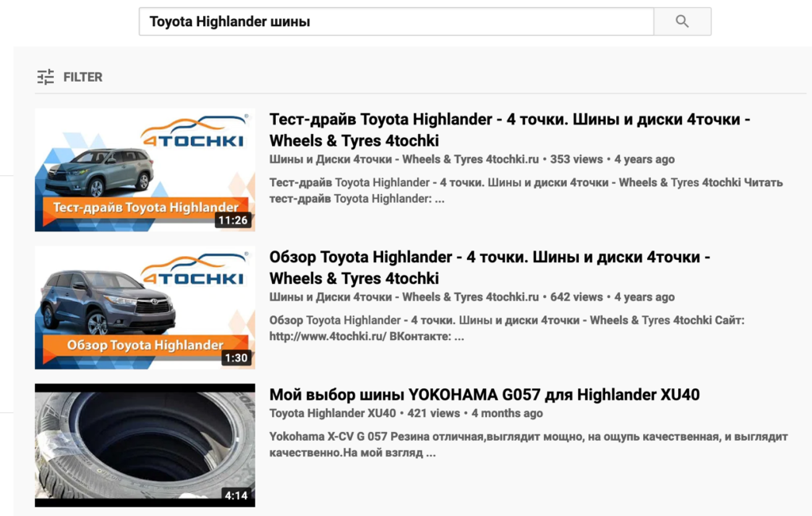Open video title Тест-драйв Toyota Highlander - 4 точки

click(x=510, y=130)
